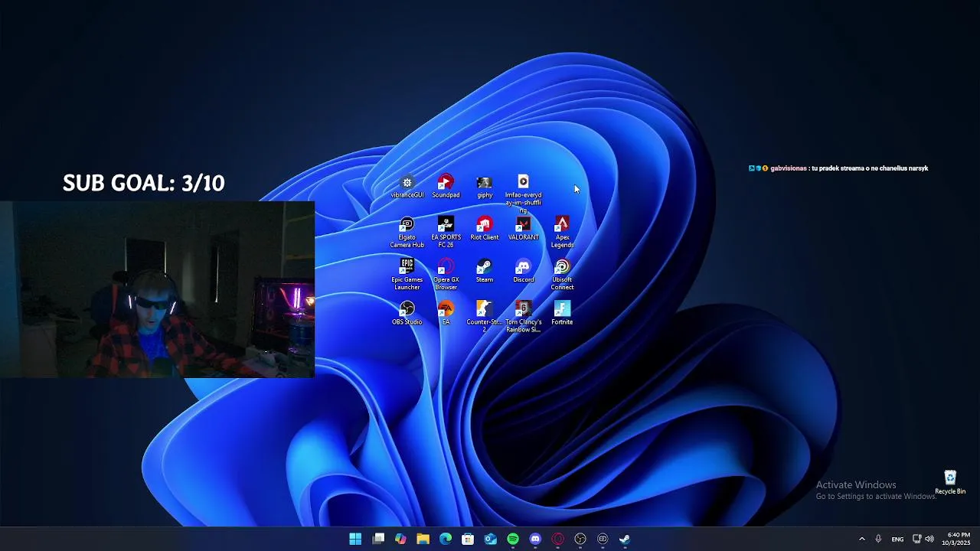
Task: Switch to Spotify in the taskbar
Action: tap(513, 539)
